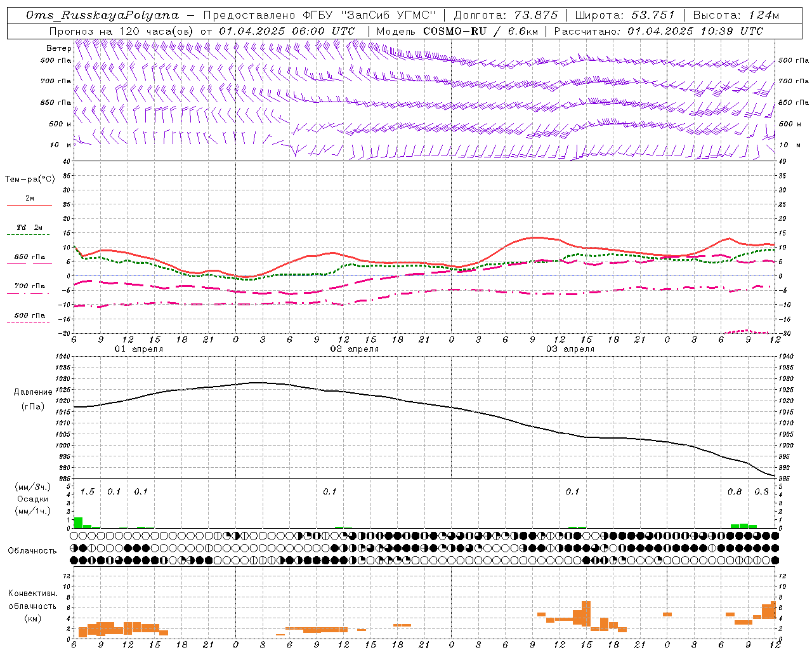Click the tallest orange convective cloud bar
This screenshot has height=650, width=812.
pyautogui.click(x=586, y=613)
